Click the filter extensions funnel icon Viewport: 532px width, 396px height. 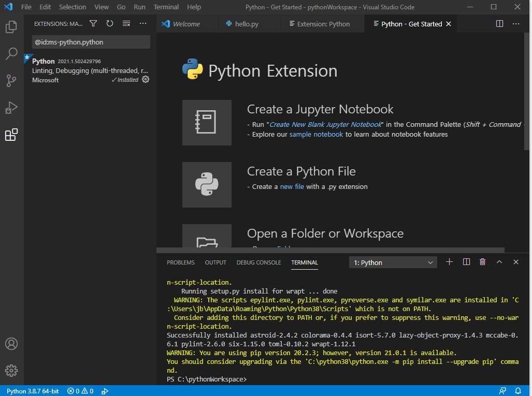[93, 23]
